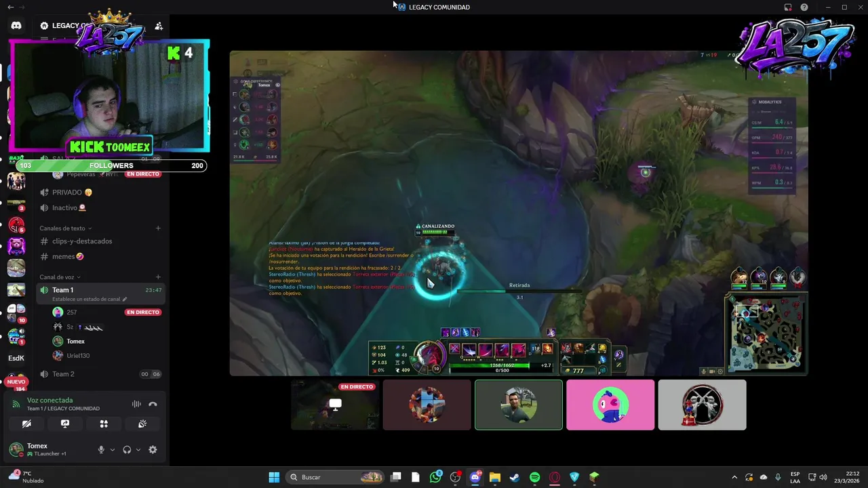The image size is (868, 488).
Task: Open the Windows Start menu
Action: point(274,477)
